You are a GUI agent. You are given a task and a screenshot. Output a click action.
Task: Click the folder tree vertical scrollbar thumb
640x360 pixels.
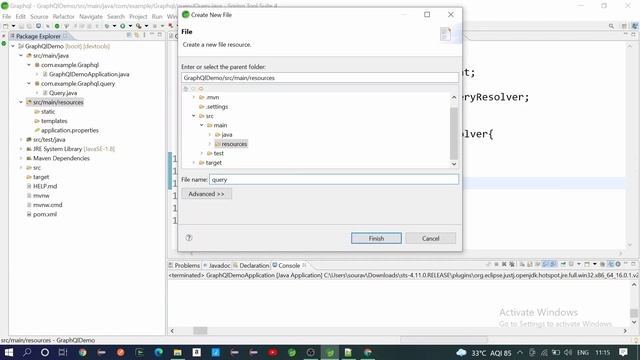point(453,133)
